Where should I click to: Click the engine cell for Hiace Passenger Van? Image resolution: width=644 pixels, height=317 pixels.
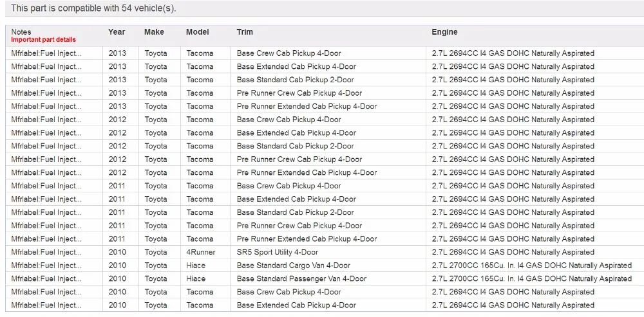[531, 279]
